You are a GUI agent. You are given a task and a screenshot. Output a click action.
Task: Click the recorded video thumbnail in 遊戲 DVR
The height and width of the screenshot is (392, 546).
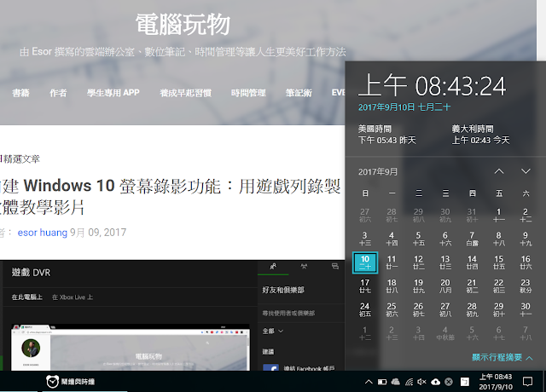click(131, 347)
